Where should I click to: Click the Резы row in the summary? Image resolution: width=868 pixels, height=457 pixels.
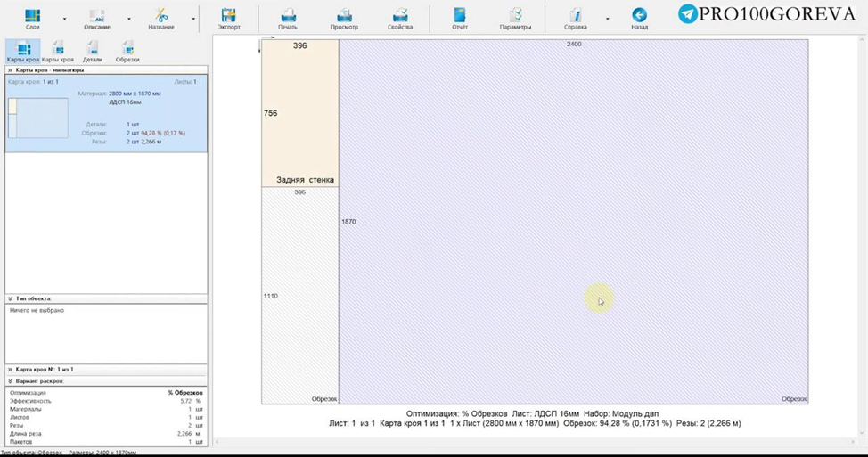tap(106, 426)
